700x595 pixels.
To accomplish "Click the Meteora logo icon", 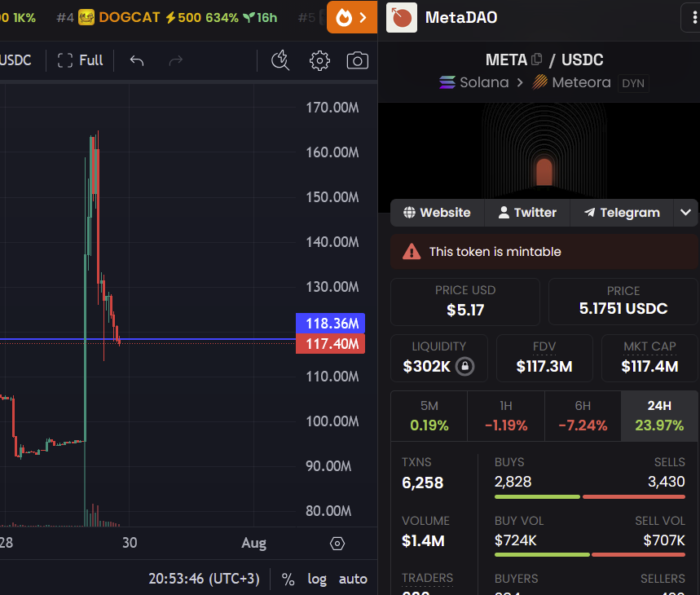I will coord(539,82).
